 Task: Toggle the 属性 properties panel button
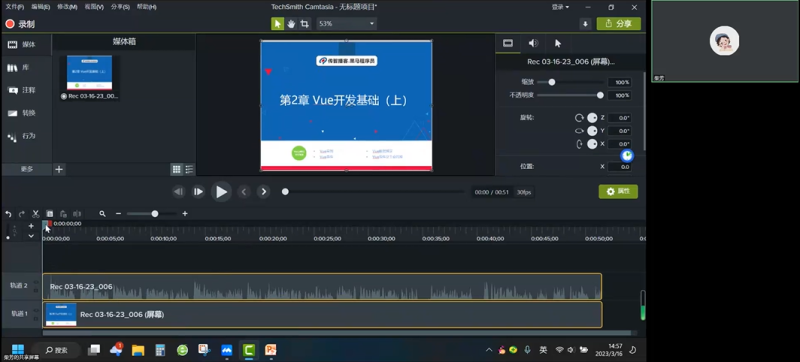(618, 192)
